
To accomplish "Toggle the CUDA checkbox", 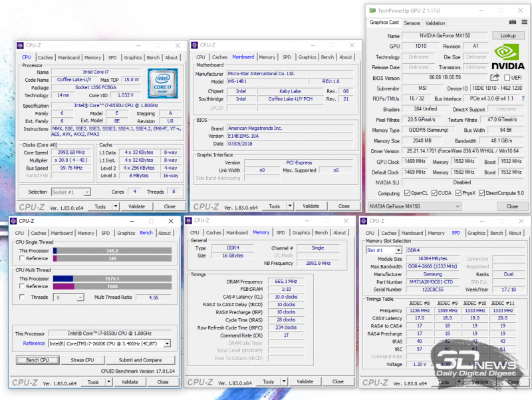I will coord(434,193).
